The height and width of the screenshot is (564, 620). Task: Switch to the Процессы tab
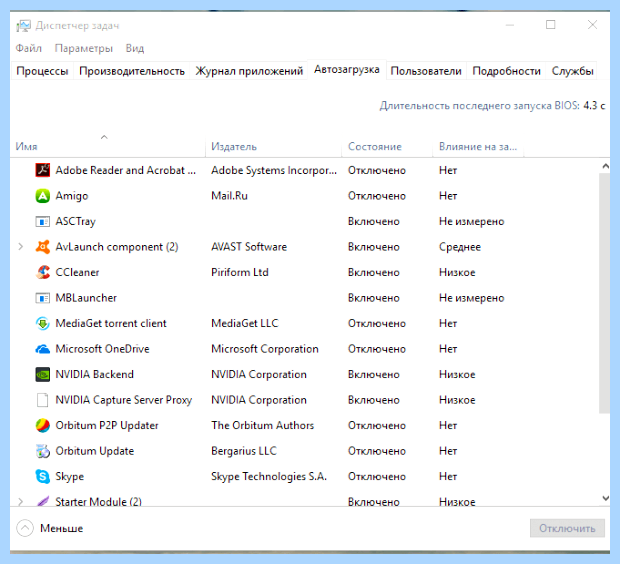point(42,71)
